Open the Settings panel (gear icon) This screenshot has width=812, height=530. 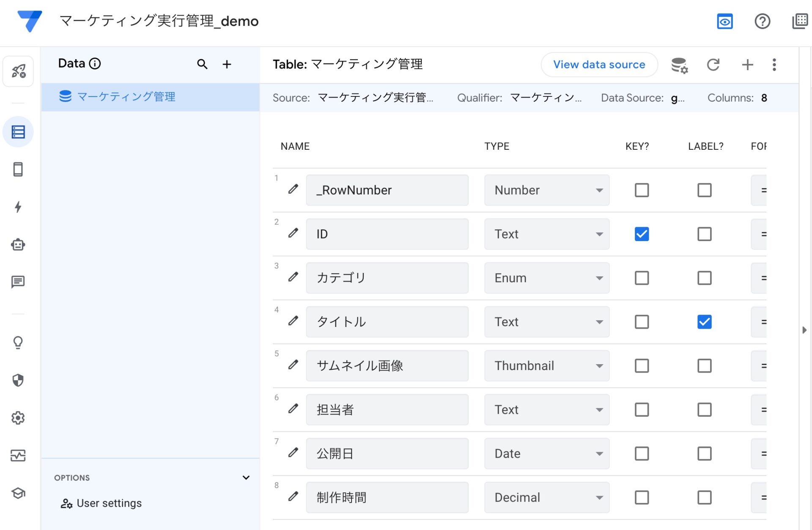point(18,418)
